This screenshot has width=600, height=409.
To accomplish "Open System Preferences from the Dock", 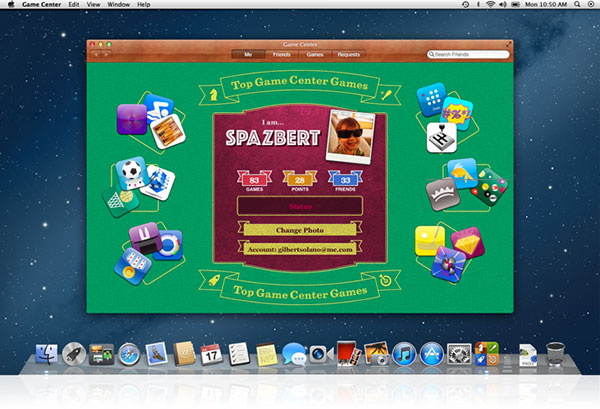I will tap(459, 354).
